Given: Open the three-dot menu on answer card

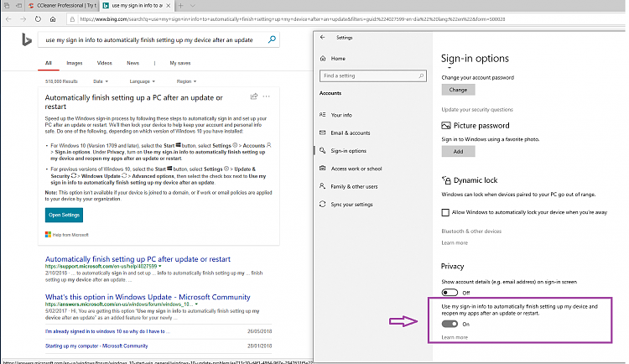Looking at the screenshot, I should [267, 96].
